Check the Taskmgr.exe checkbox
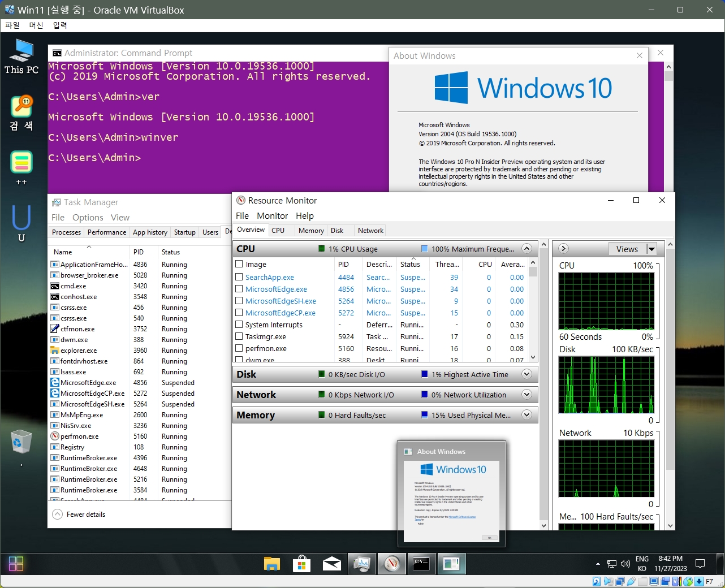This screenshot has width=725, height=588. 239,336
